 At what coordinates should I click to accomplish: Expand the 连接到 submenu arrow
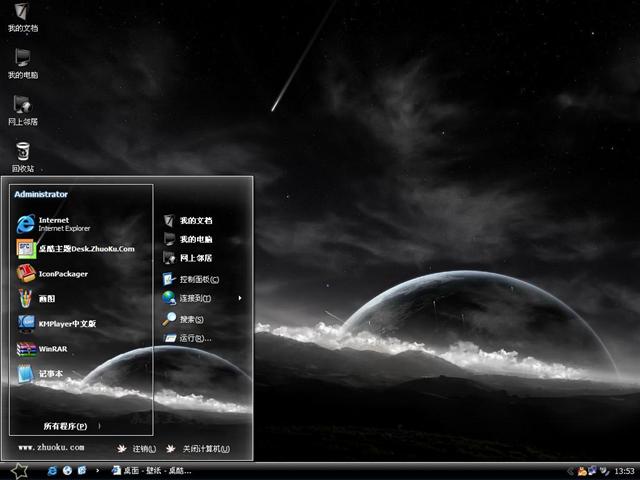(x=240, y=298)
